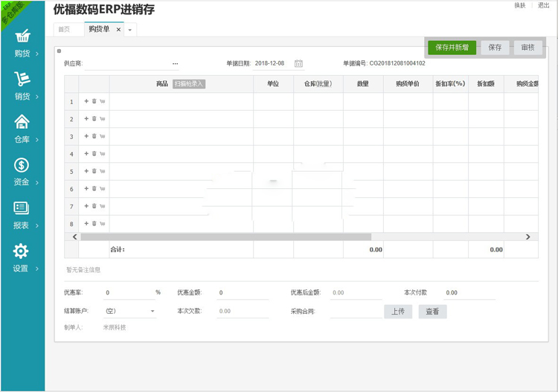The height and width of the screenshot is (392, 558).
Task: Click the grid settings gear icon above 供应商
Action: [59, 51]
